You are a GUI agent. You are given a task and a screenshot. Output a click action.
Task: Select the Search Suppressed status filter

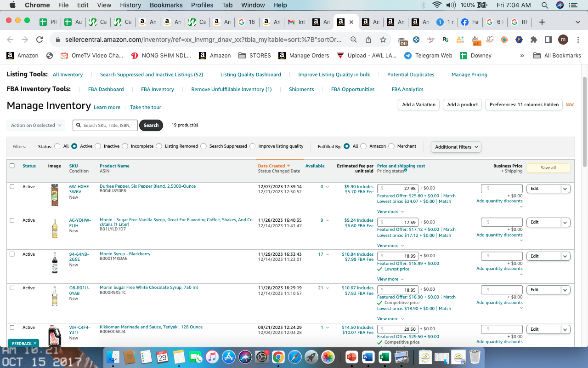[204, 146]
